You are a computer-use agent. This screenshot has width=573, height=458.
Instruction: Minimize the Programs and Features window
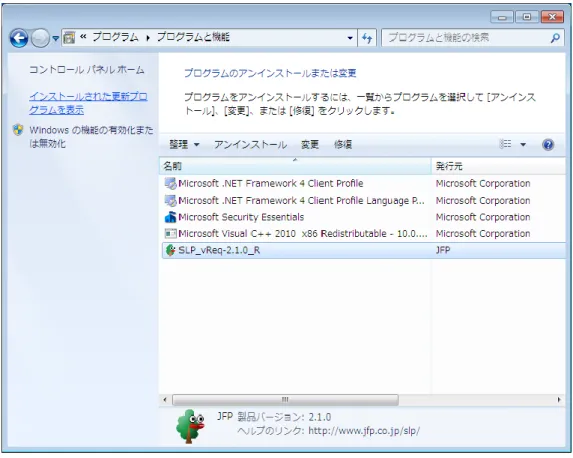point(502,17)
